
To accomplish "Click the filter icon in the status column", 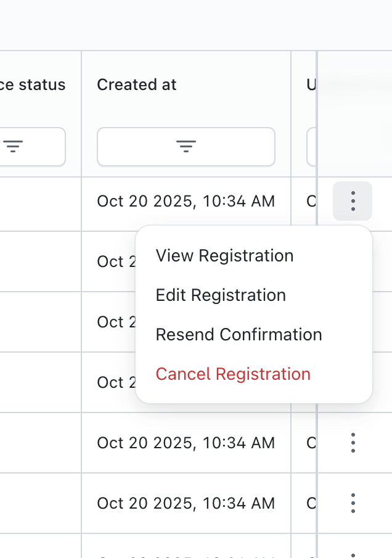I will click(13, 146).
